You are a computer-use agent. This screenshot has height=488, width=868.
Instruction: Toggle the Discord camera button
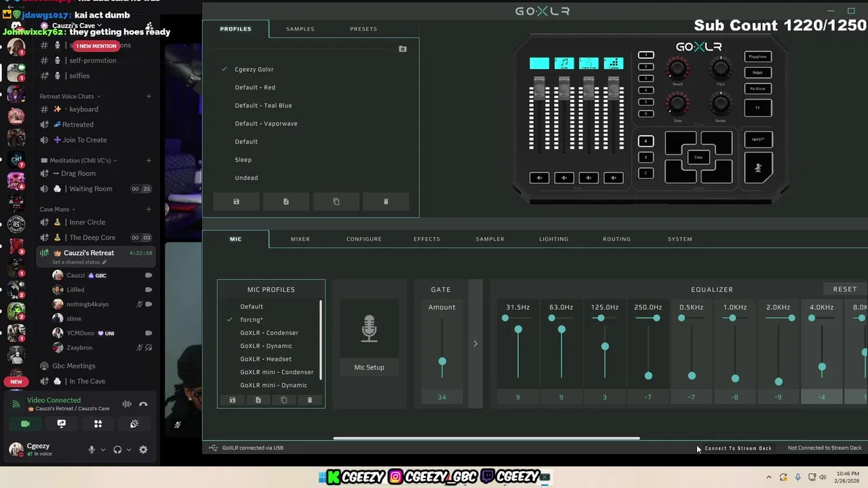pyautogui.click(x=25, y=424)
